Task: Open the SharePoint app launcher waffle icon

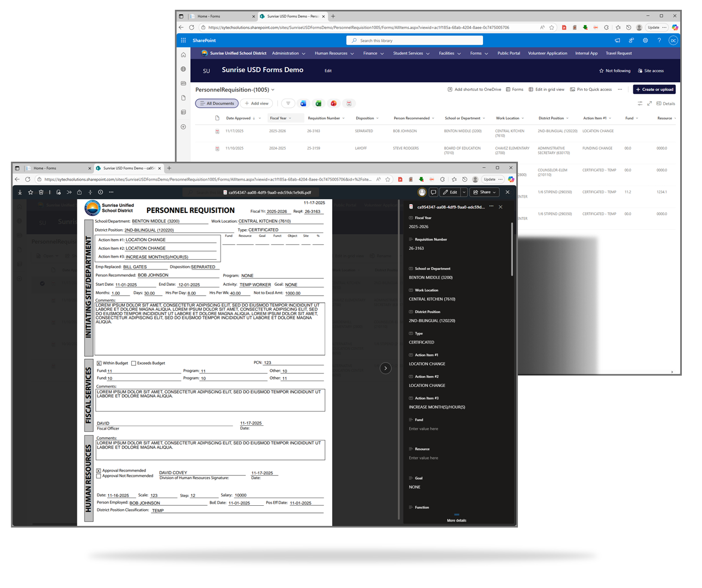Action: (x=184, y=40)
